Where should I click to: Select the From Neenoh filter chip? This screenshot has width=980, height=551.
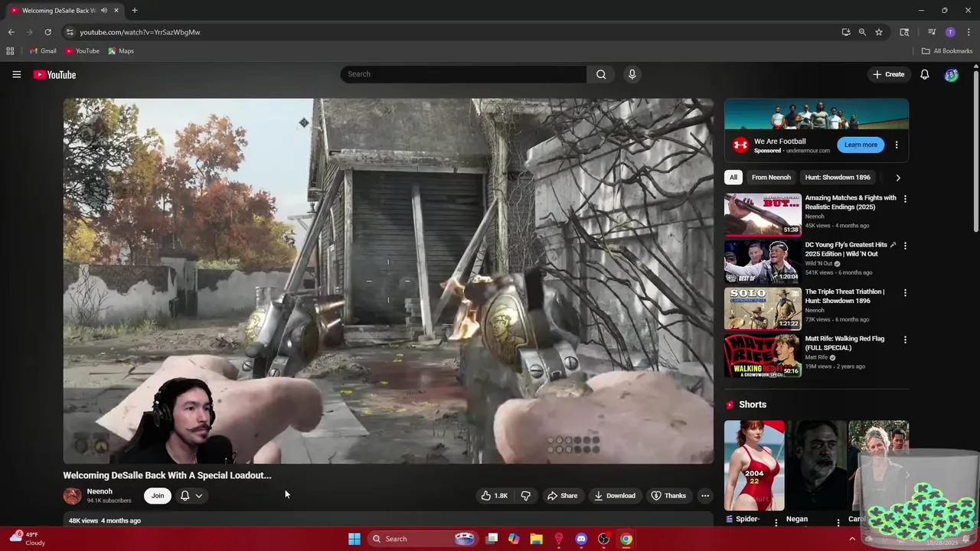pos(771,178)
